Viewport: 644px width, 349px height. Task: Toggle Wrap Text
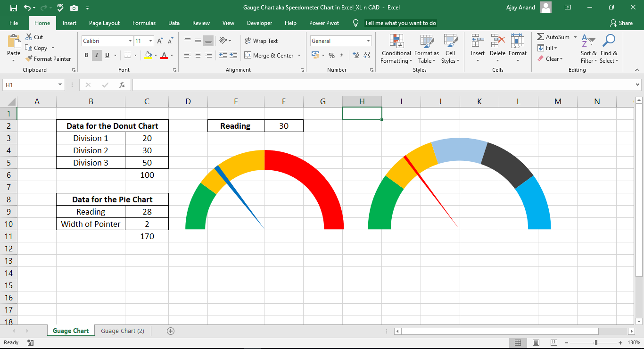tap(261, 41)
